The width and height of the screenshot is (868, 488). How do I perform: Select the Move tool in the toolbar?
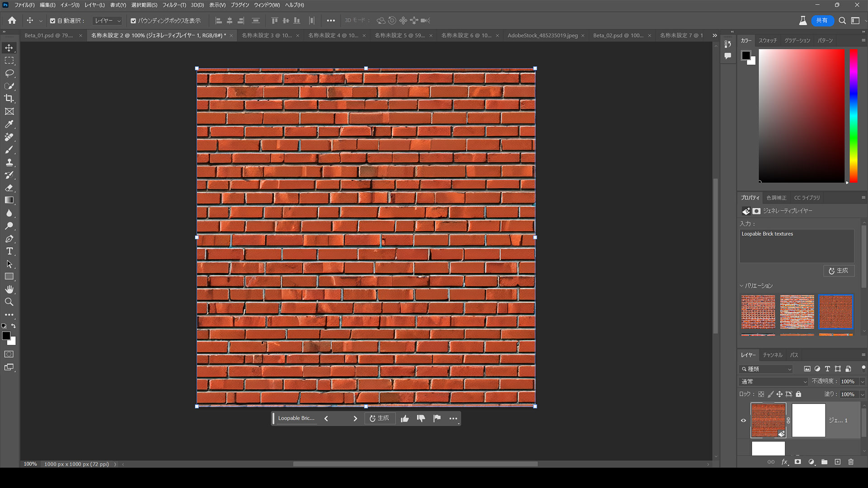coord(9,47)
